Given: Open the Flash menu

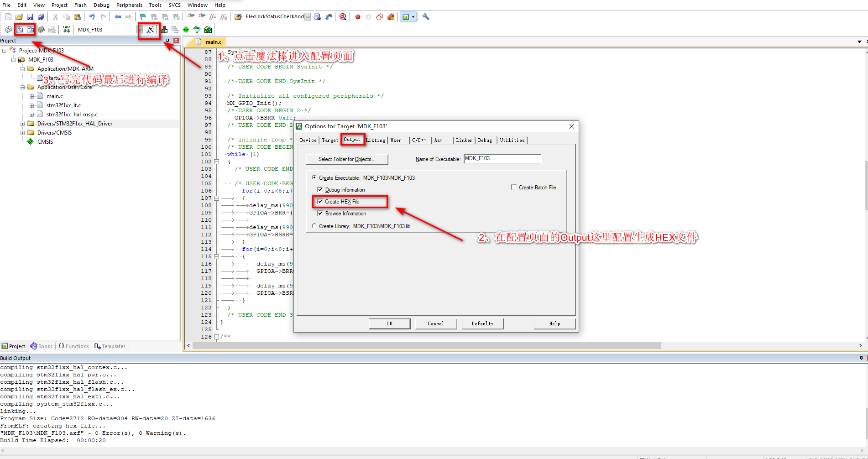Looking at the screenshot, I should 80,5.
